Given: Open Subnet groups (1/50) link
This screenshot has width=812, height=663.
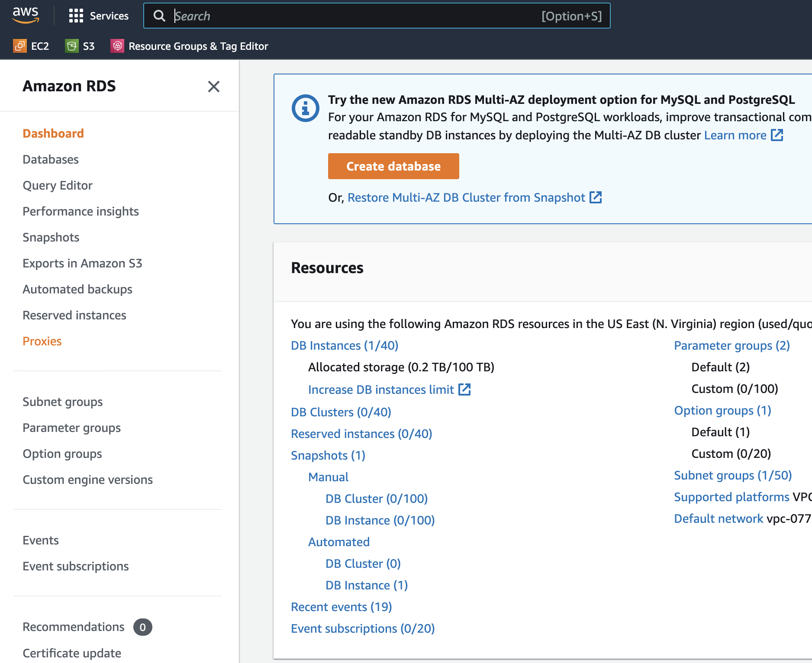Looking at the screenshot, I should (733, 475).
